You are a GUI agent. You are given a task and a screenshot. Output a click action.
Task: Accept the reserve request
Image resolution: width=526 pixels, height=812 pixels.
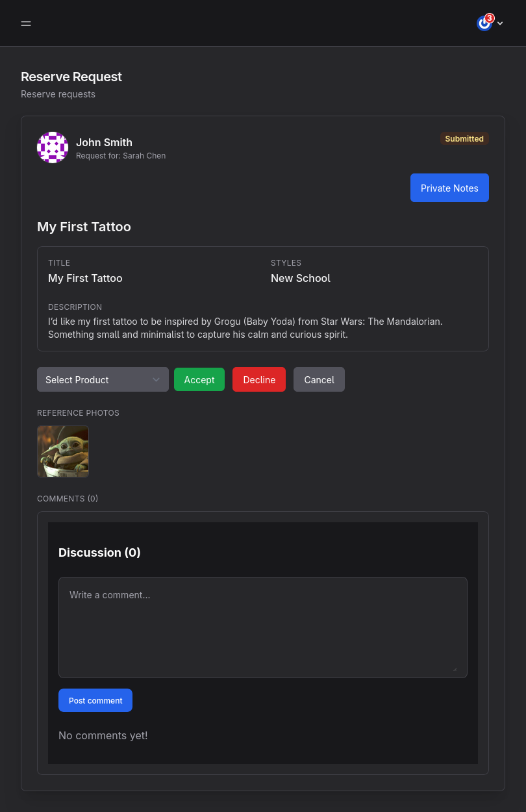(x=199, y=379)
